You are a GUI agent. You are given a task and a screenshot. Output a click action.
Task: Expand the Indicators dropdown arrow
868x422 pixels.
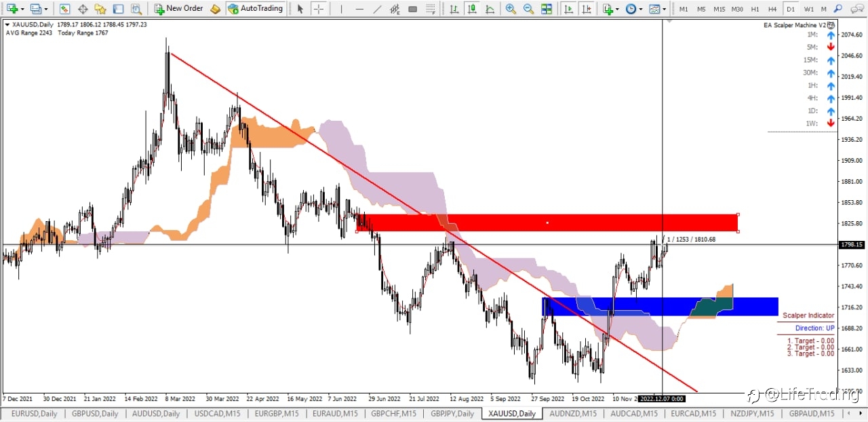(x=618, y=9)
